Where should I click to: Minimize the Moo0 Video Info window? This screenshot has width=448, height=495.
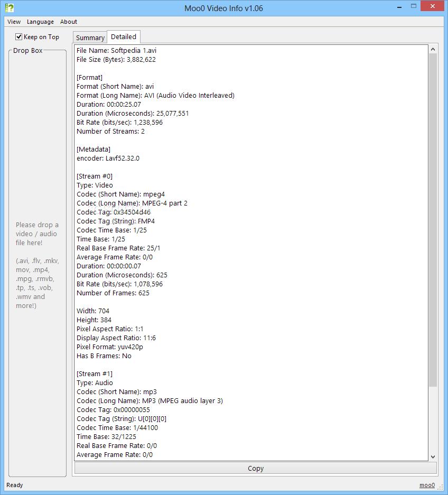pos(399,6)
